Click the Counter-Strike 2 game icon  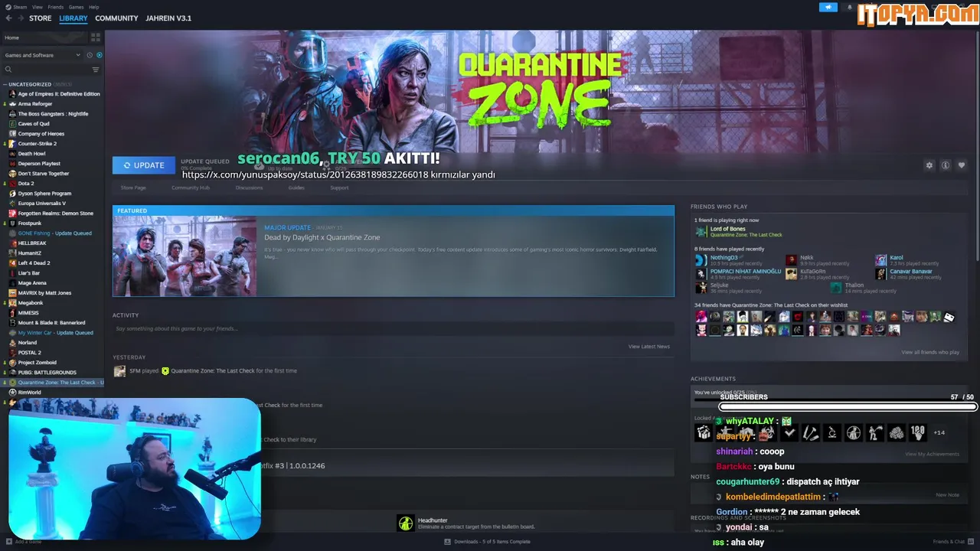click(12, 143)
